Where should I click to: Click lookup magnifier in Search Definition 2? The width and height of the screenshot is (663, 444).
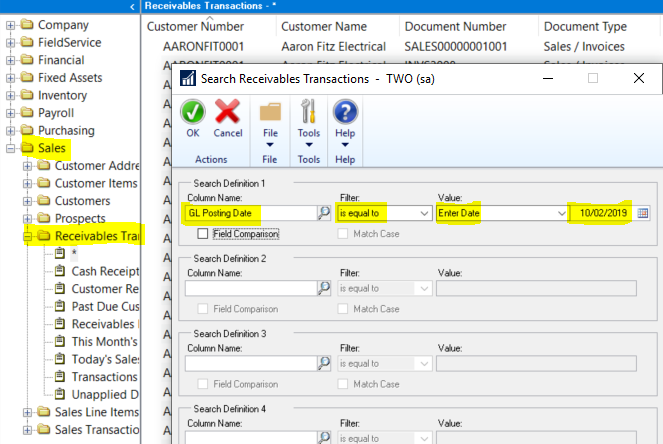324,288
